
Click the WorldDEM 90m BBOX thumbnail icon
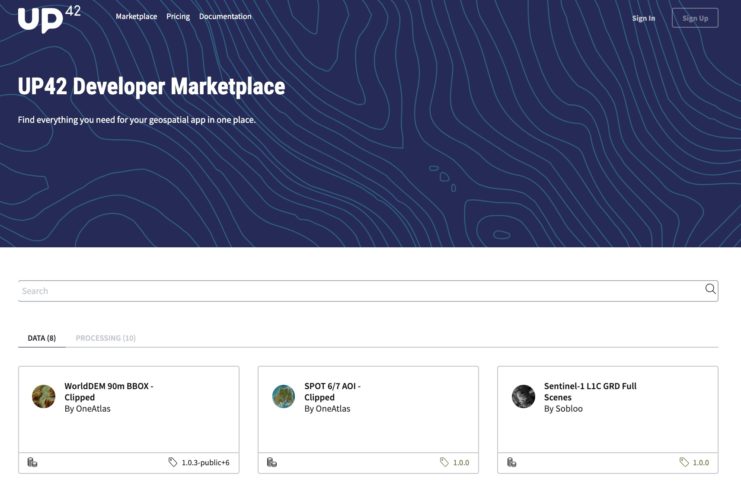click(x=43, y=396)
